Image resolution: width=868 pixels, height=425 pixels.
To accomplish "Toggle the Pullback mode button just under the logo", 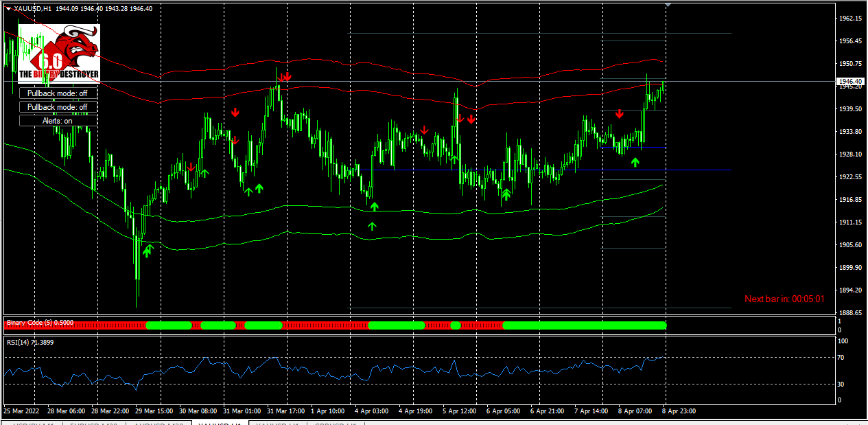I will [x=58, y=93].
